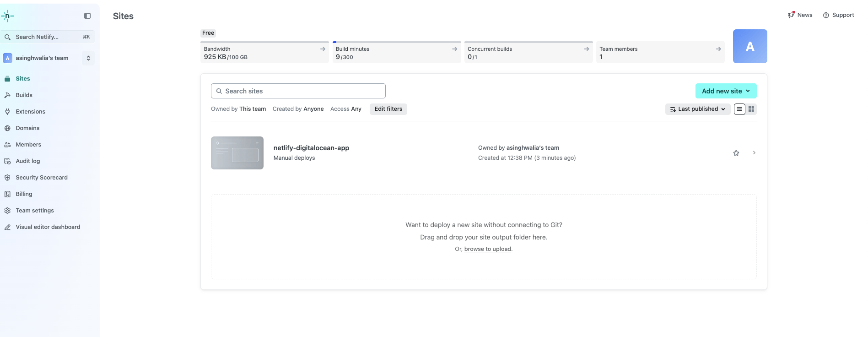Click the Netlify logo icon
The width and height of the screenshot is (868, 337).
[7, 16]
